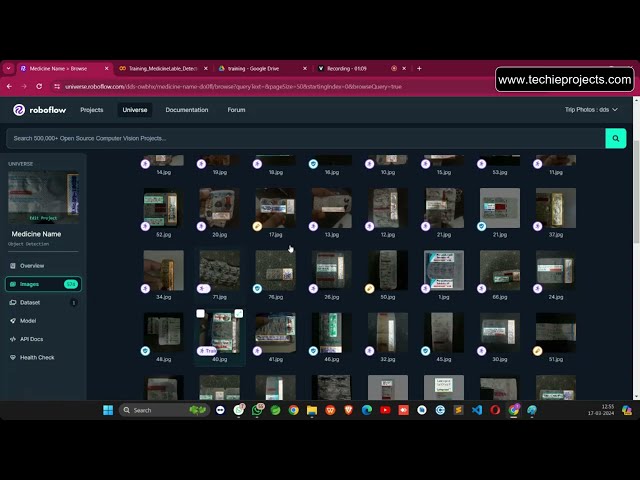Tick the selection checkbox on 40.jpg
Image resolution: width=640 pixels, height=480 pixels.
[200, 313]
